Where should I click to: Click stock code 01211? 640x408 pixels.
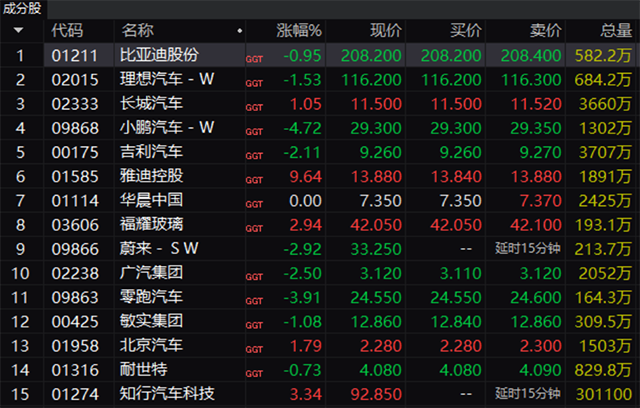(75, 56)
